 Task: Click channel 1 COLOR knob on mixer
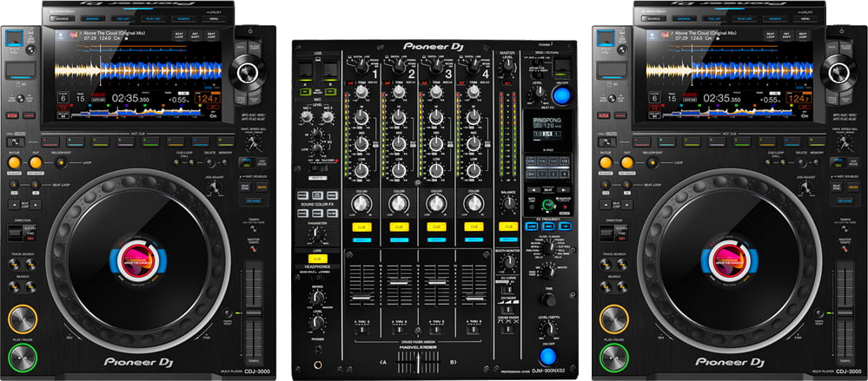[361, 203]
